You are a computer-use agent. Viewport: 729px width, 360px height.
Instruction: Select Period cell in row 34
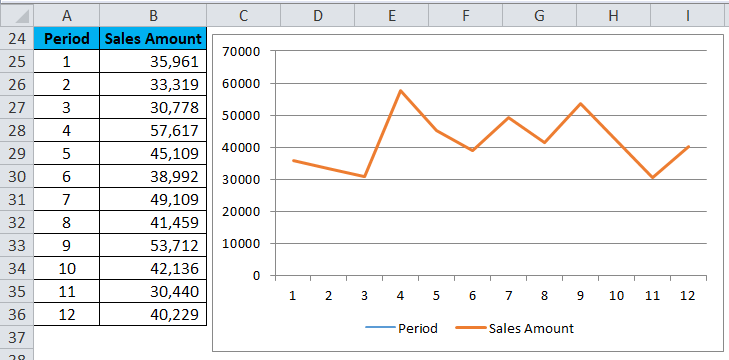66,268
